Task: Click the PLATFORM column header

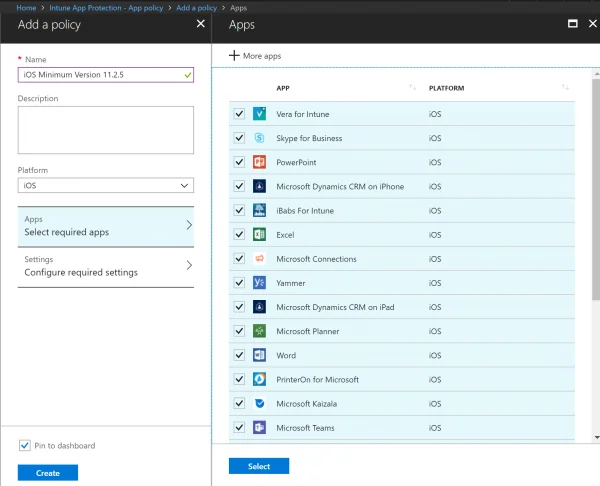Action: 447,88
